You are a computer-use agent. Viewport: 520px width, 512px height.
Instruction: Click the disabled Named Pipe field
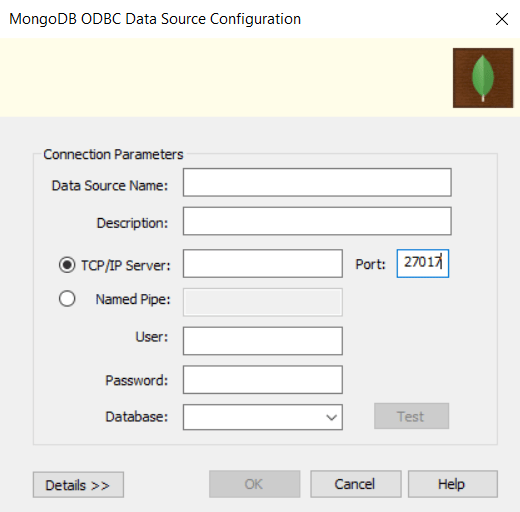[x=263, y=302]
